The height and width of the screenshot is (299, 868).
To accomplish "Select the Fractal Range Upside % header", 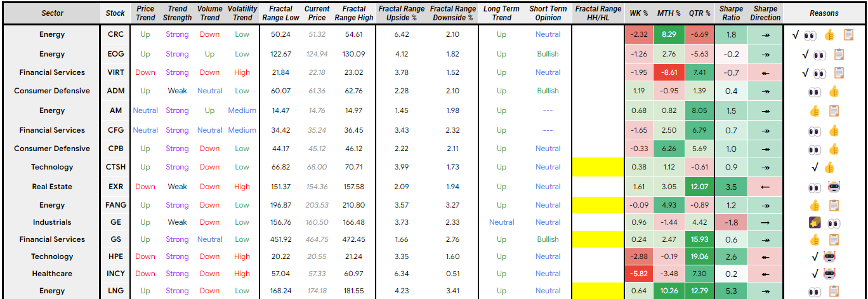I will click(400, 13).
